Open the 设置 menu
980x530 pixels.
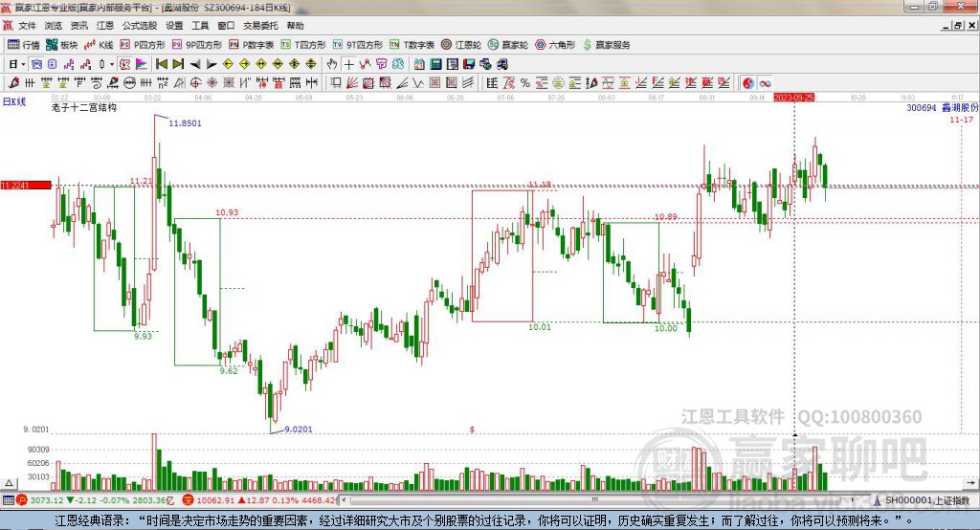174,26
